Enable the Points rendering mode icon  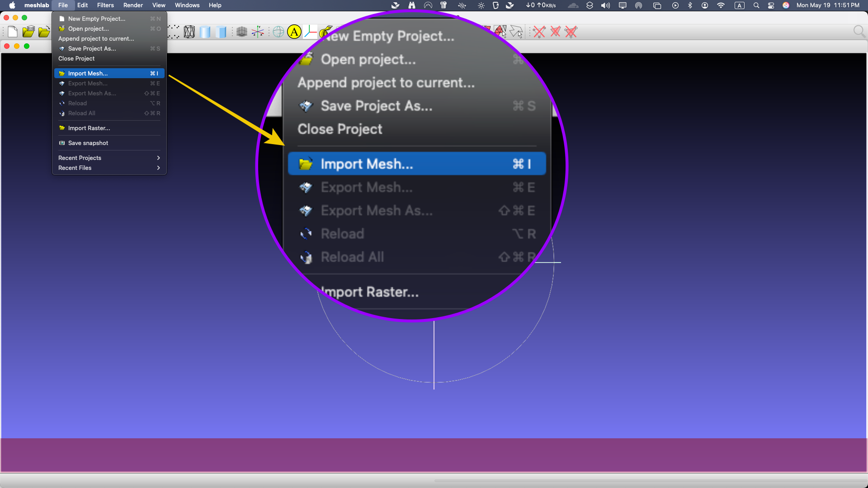click(x=174, y=32)
